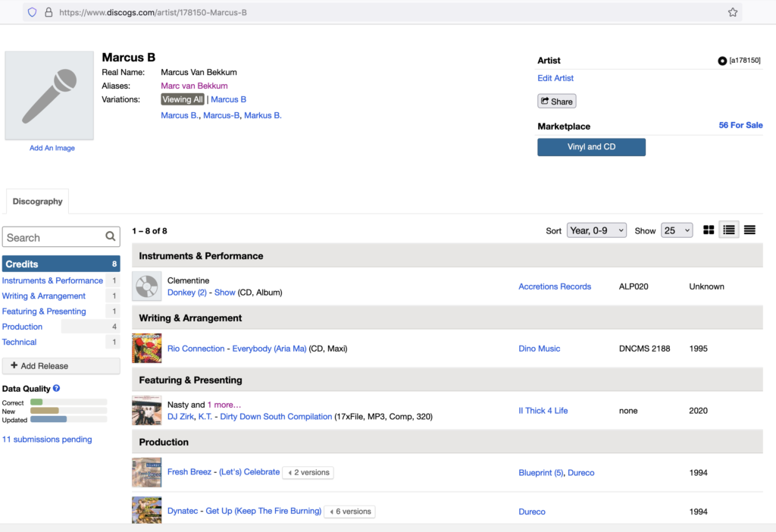Expand '1 more…' credits for Nasty
This screenshot has height=532, width=776.
[224, 405]
